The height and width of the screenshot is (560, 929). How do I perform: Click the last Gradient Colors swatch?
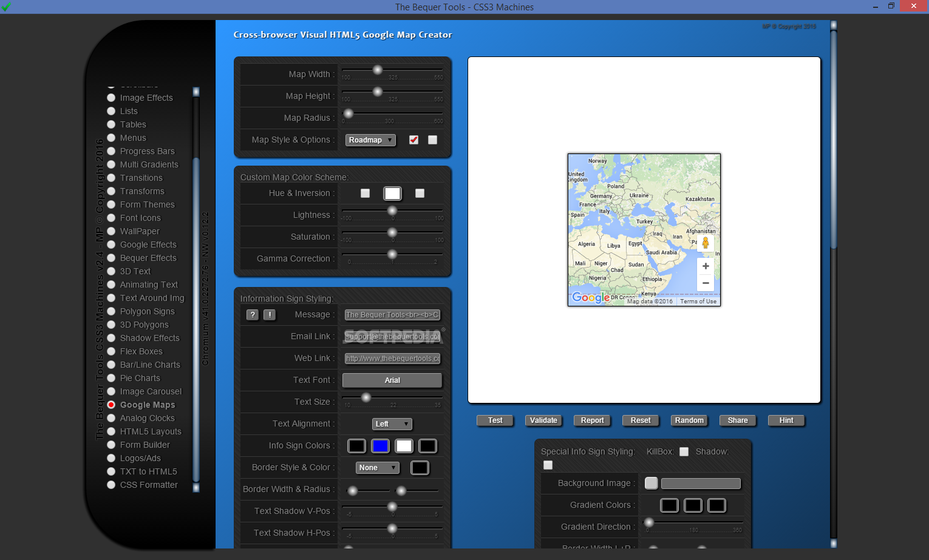coord(716,505)
